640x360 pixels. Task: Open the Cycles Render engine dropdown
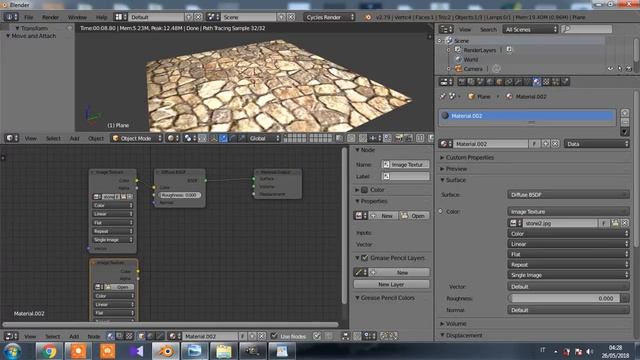329,17
